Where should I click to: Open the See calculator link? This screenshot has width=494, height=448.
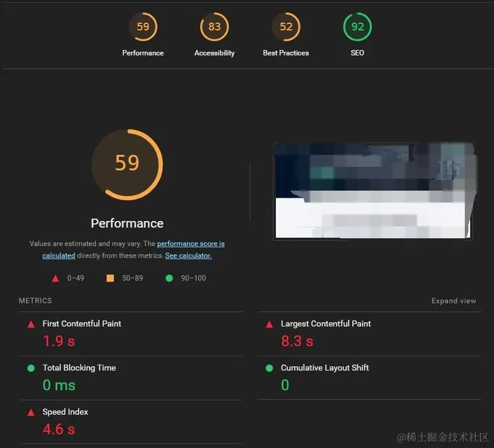coord(188,256)
